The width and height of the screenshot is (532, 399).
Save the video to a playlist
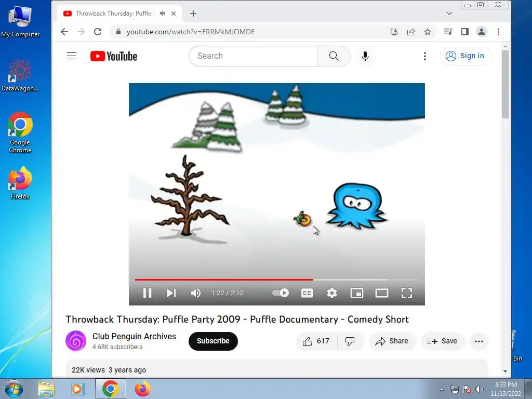(x=442, y=341)
